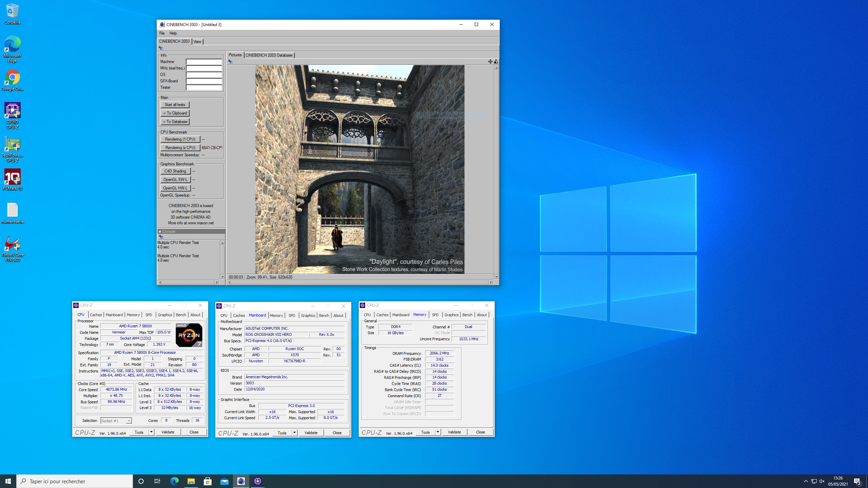Screen dimensions: 868x488
Task: Click the console scrollbar up arrow
Action: pos(222,243)
